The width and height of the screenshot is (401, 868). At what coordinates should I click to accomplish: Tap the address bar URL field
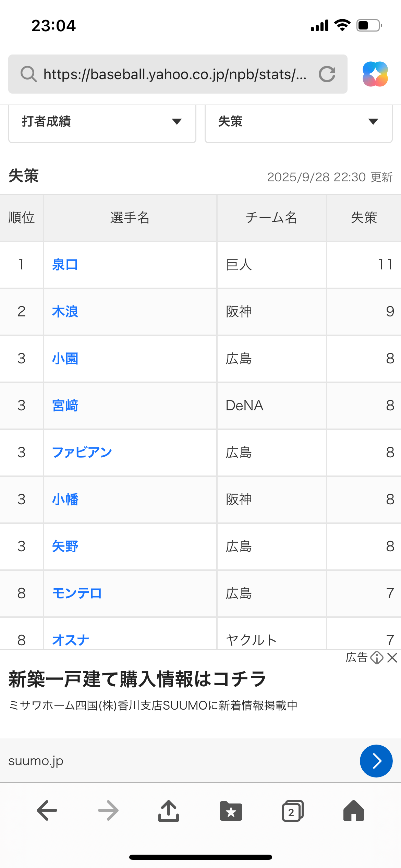click(175, 74)
